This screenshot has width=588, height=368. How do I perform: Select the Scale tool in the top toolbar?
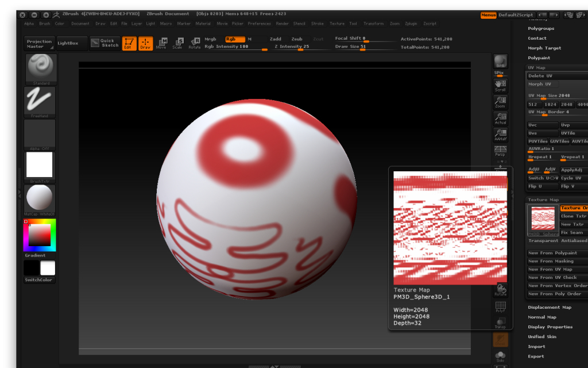coord(179,43)
